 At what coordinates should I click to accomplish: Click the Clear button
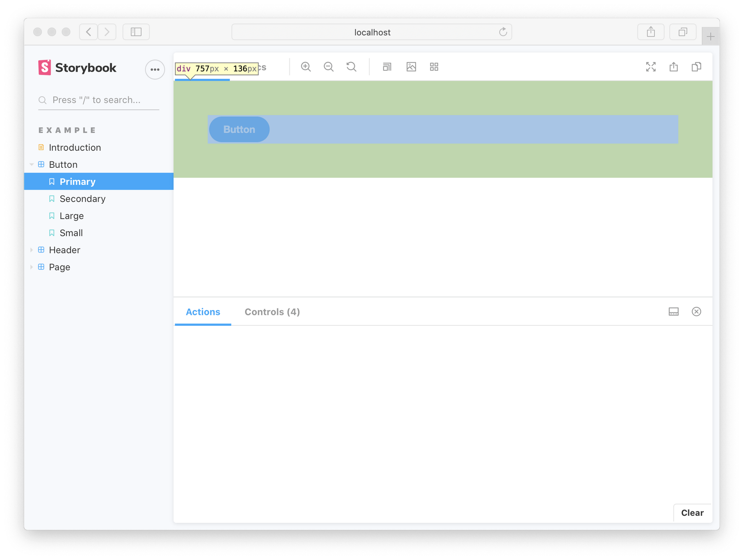(x=692, y=513)
